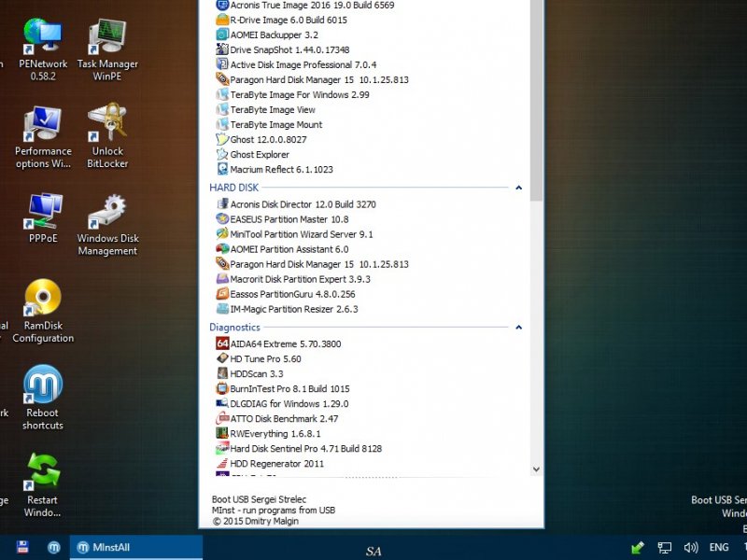Open the Windows Disk Management desktop shortcut
The height and width of the screenshot is (560, 747).
click(107, 224)
